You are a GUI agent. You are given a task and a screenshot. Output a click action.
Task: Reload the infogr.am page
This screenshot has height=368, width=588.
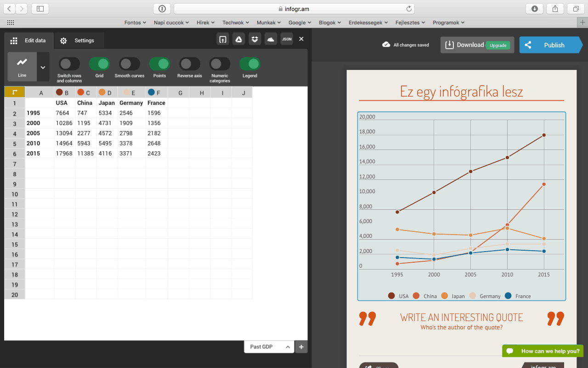(x=409, y=9)
